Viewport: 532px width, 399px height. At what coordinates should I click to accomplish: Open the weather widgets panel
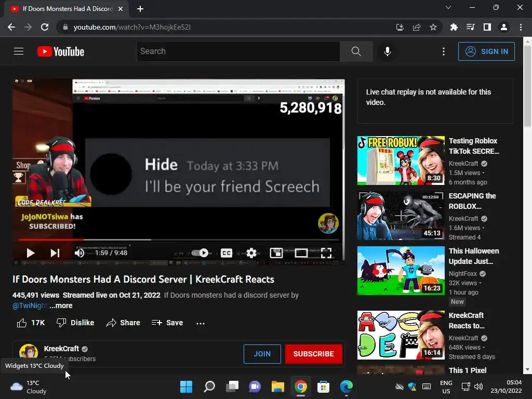(x=29, y=387)
